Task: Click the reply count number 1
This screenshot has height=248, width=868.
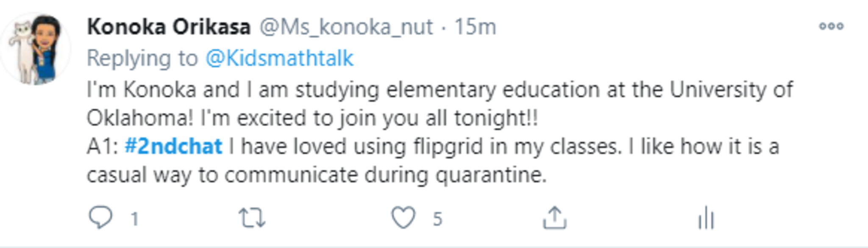Action: tap(134, 219)
